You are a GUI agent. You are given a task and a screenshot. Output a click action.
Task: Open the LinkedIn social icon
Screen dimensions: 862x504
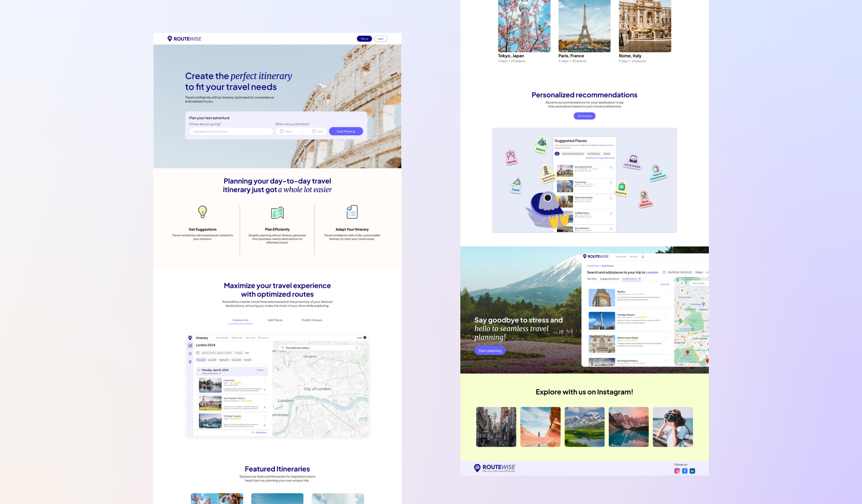pos(692,471)
